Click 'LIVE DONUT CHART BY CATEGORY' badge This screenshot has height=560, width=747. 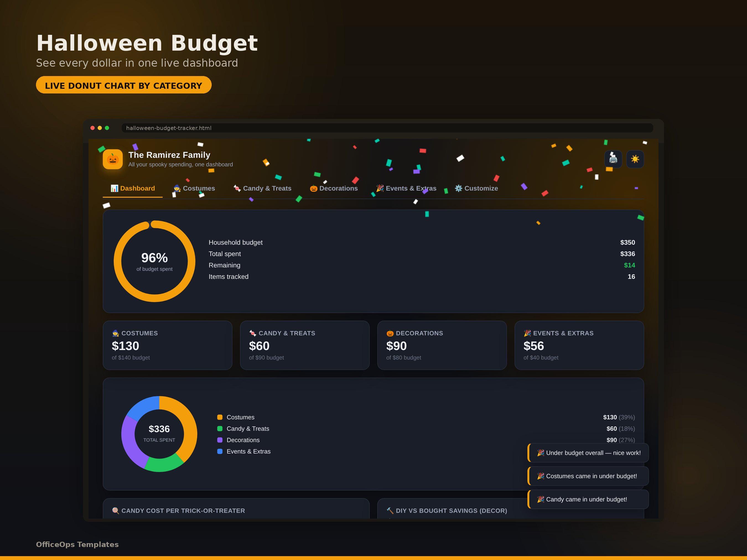point(124,85)
